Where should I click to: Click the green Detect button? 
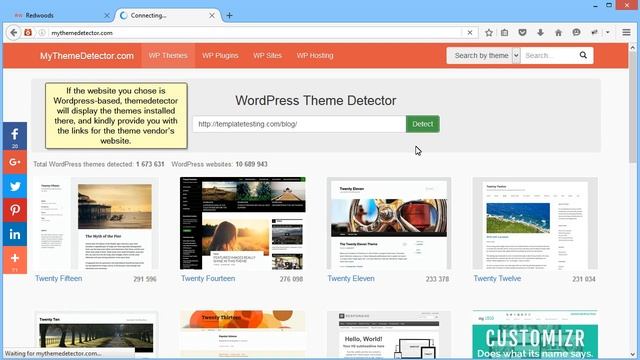(x=422, y=124)
